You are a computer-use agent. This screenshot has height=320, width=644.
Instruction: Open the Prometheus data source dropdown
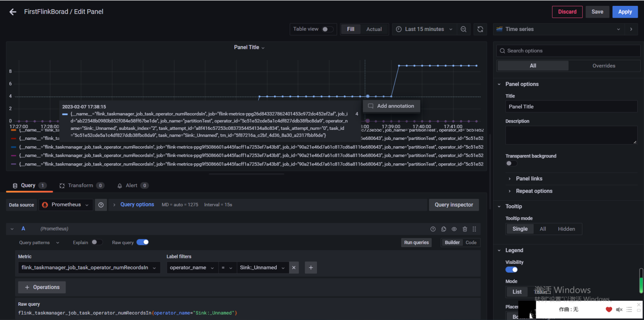[x=66, y=205]
